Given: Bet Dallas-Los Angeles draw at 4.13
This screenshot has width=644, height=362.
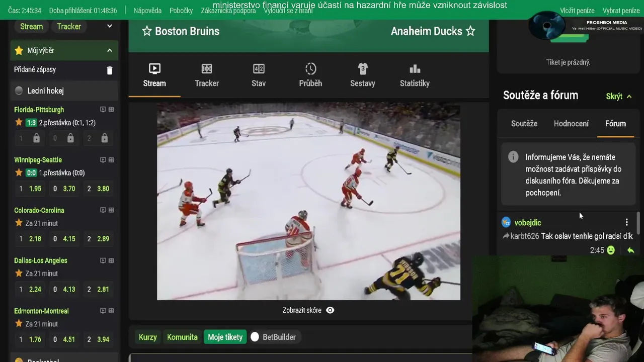Looking at the screenshot, I should click(64, 289).
